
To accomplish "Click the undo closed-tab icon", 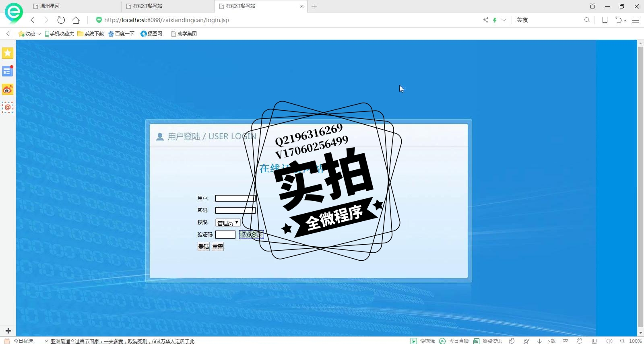I will 618,20.
